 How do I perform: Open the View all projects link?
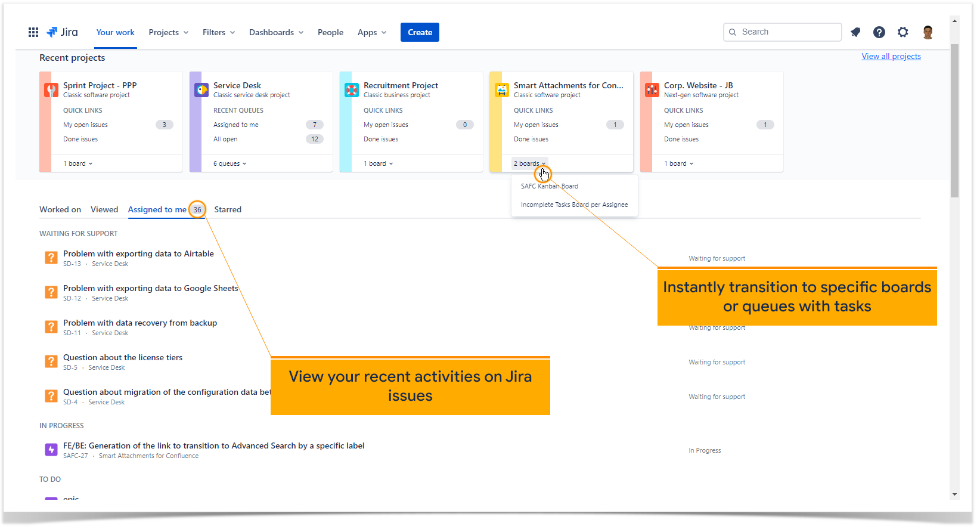891,56
